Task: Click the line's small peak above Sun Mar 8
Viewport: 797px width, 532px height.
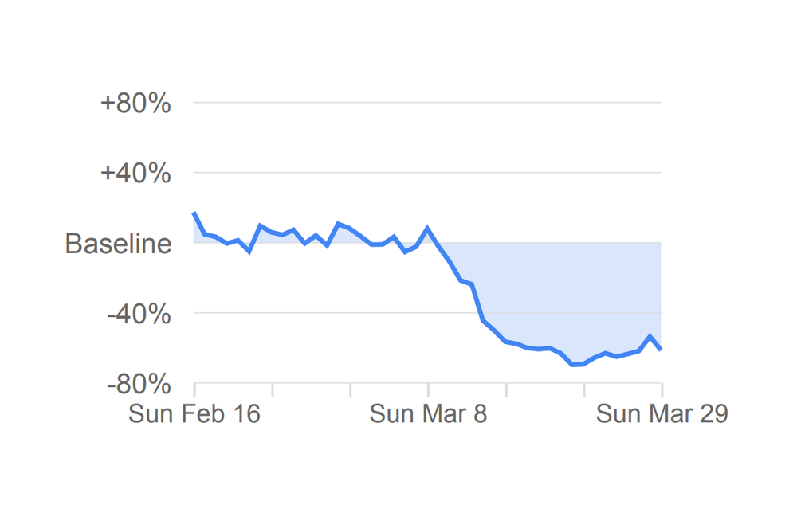Action: click(x=428, y=229)
